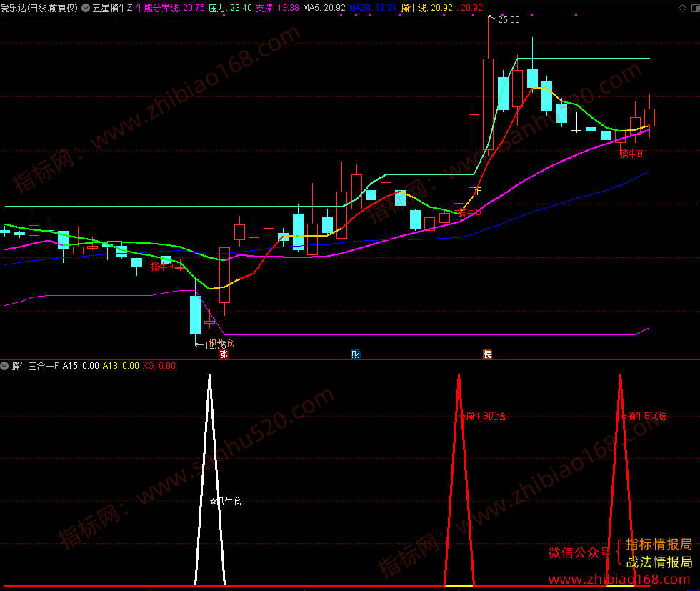Click the 涨 event marker icon

224,354
